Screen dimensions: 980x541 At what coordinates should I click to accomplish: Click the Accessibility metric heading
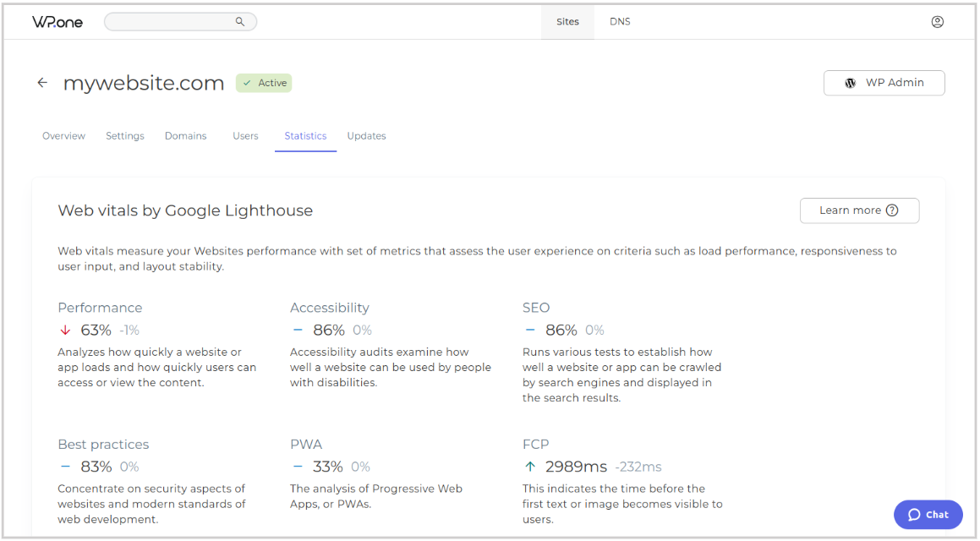[x=330, y=308]
